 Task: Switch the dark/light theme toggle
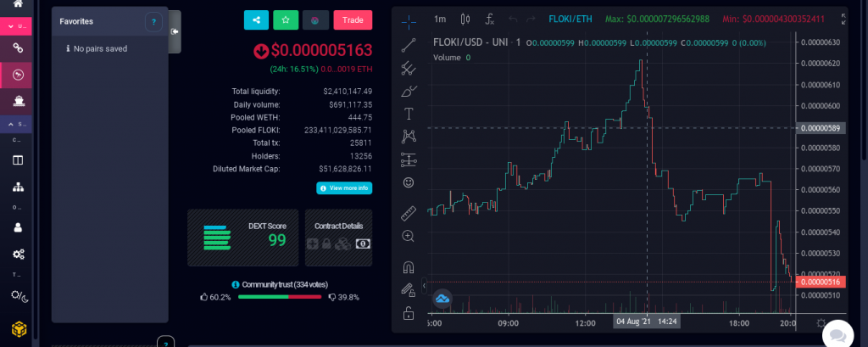pos(18,295)
